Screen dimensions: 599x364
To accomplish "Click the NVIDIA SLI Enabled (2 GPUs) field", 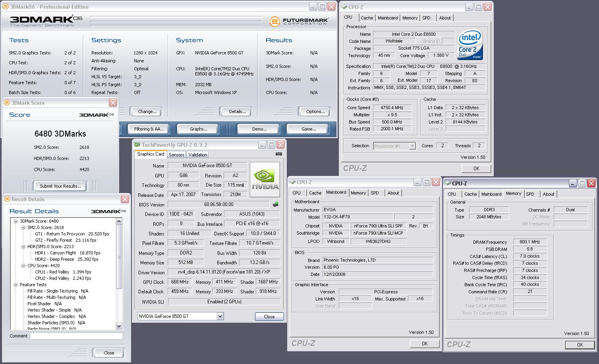I will 224,301.
